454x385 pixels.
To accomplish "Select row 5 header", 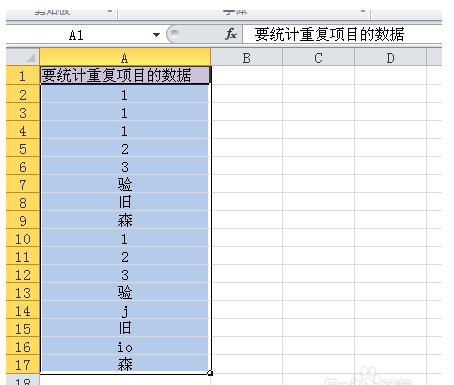I will [x=23, y=148].
